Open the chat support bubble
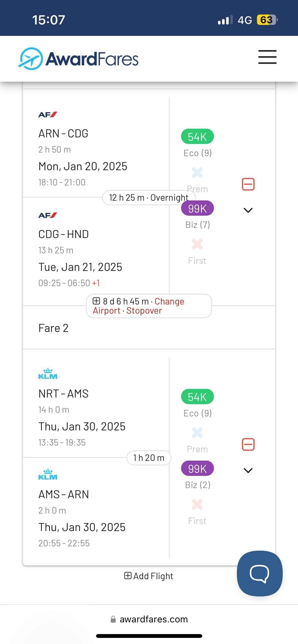 coord(259,573)
